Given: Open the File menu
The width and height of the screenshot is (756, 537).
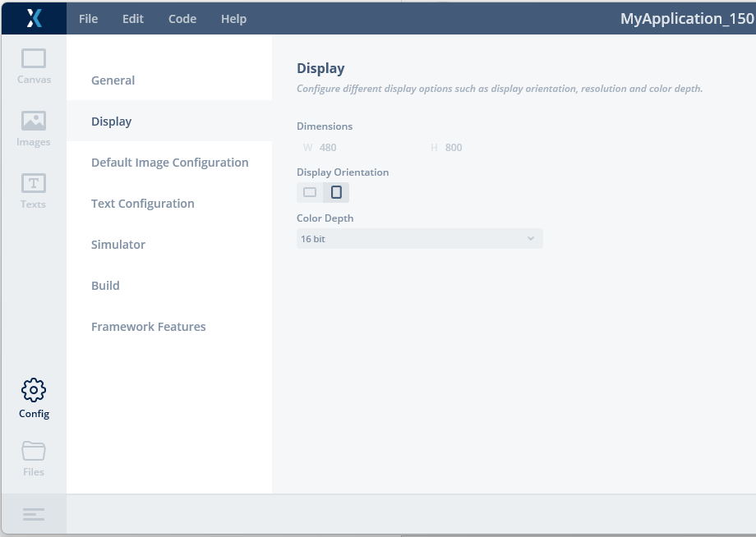Looking at the screenshot, I should pyautogui.click(x=88, y=19).
